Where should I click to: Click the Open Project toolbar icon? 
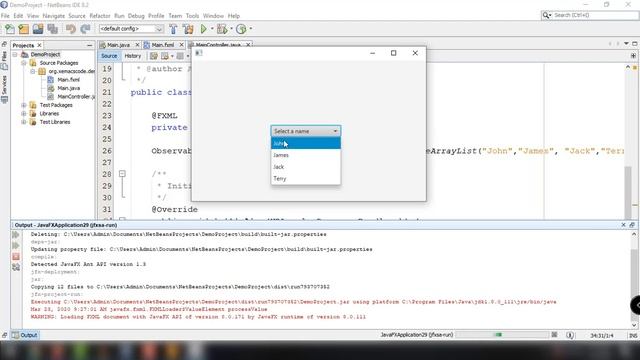[x=38, y=29]
